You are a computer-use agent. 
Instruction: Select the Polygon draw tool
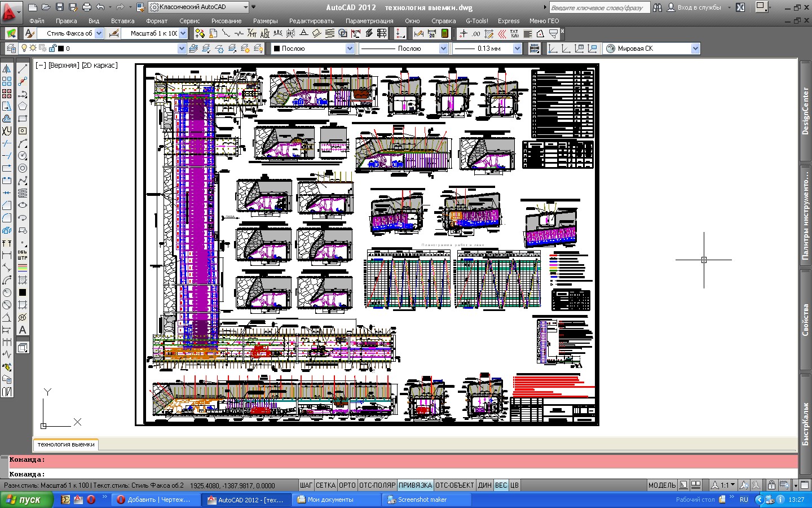tap(23, 106)
